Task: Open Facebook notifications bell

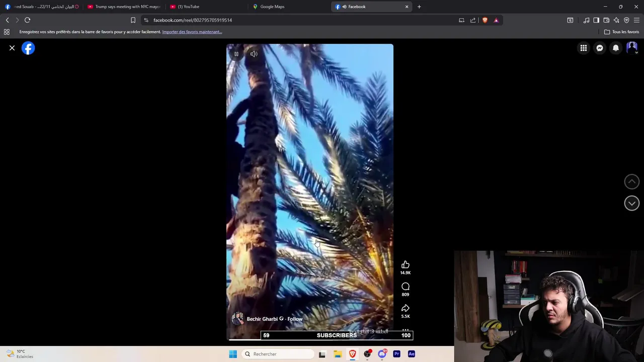Action: (616, 48)
